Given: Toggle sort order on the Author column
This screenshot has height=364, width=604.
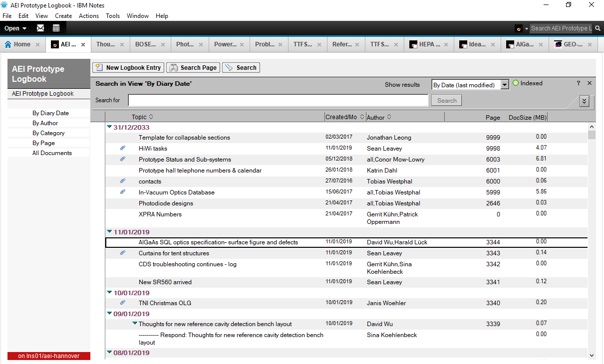Looking at the screenshot, I should 388,117.
